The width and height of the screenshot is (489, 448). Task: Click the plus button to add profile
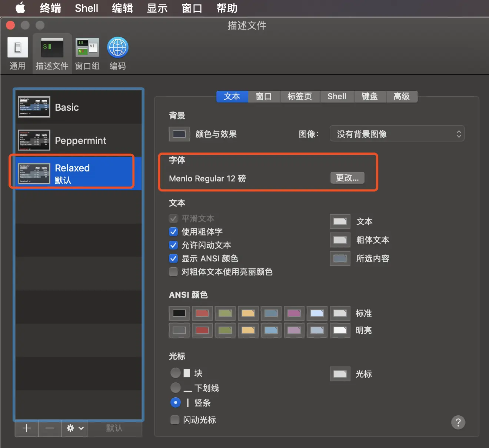(x=27, y=428)
